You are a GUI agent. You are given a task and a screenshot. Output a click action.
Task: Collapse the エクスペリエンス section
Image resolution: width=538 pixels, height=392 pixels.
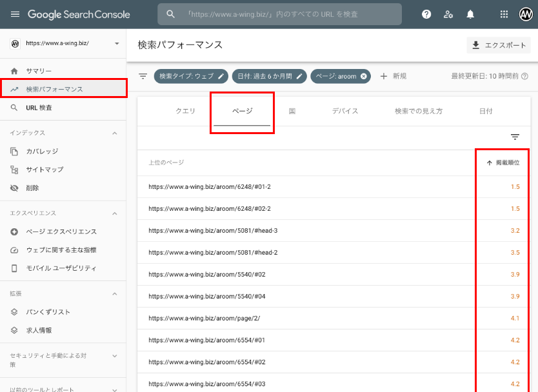(x=115, y=213)
